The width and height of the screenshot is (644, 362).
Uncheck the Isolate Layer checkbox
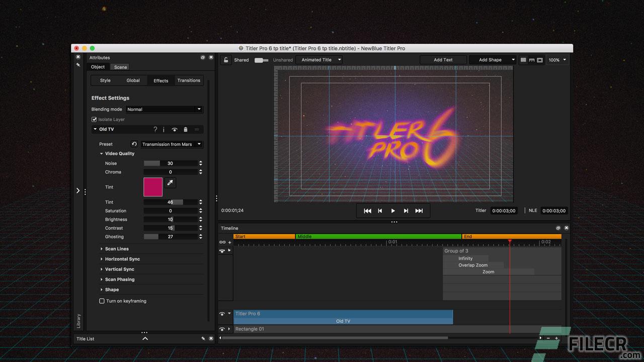coord(94,120)
